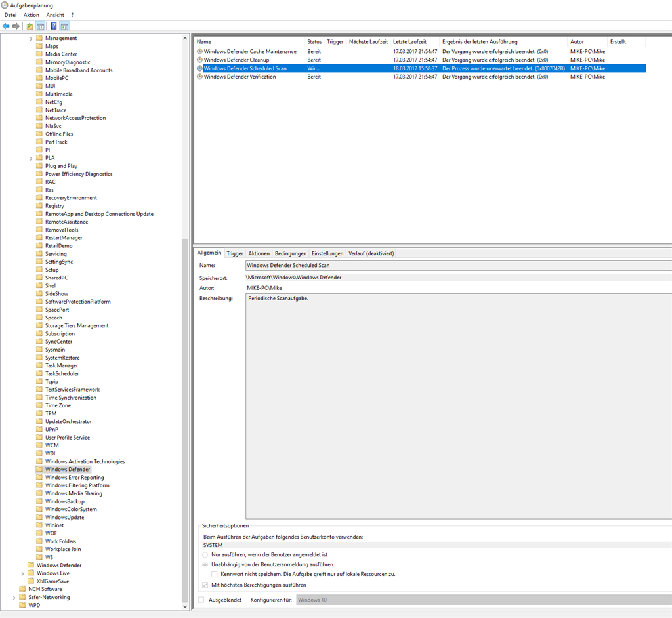
Task: Expand the Windows Live folder node
Action: [22, 573]
